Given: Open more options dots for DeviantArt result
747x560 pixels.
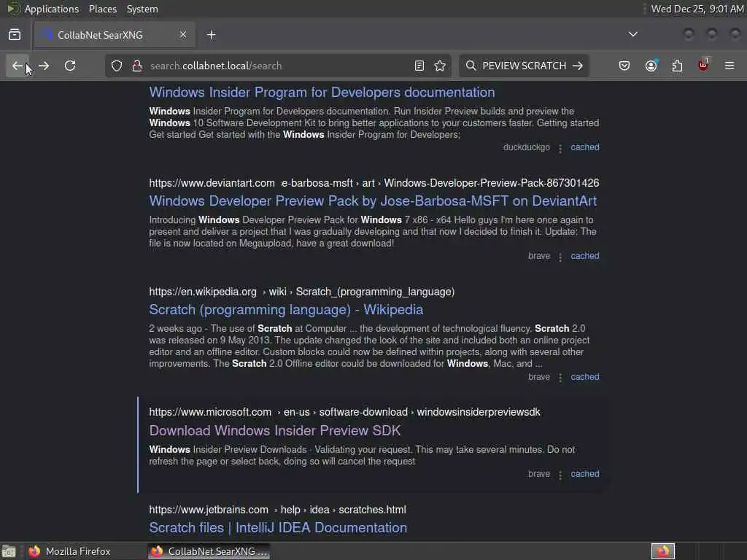Looking at the screenshot, I should pos(560,257).
